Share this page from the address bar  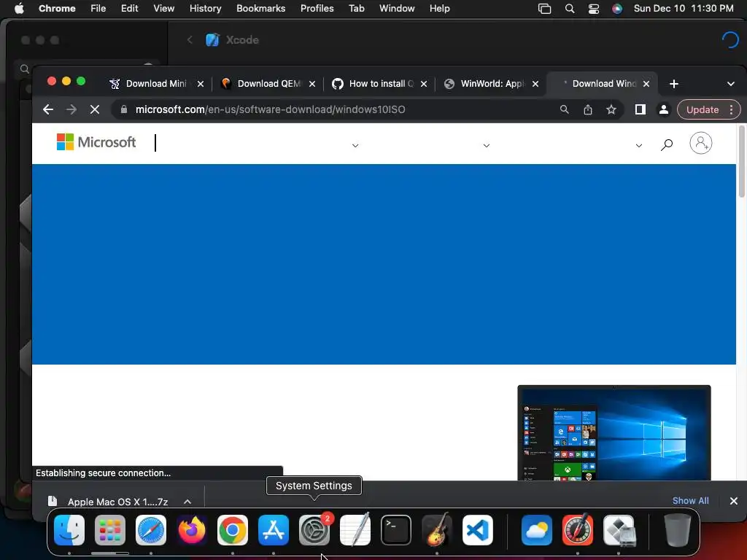point(588,109)
